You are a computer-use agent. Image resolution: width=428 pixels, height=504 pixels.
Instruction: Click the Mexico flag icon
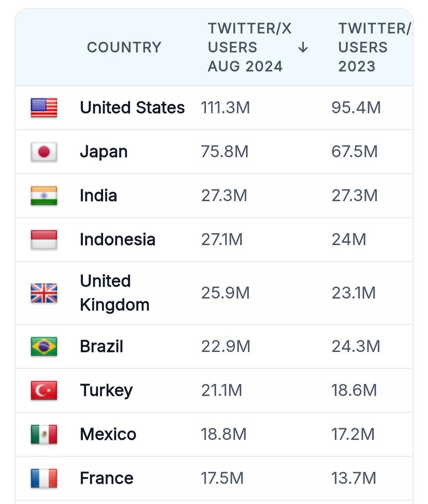[44, 434]
